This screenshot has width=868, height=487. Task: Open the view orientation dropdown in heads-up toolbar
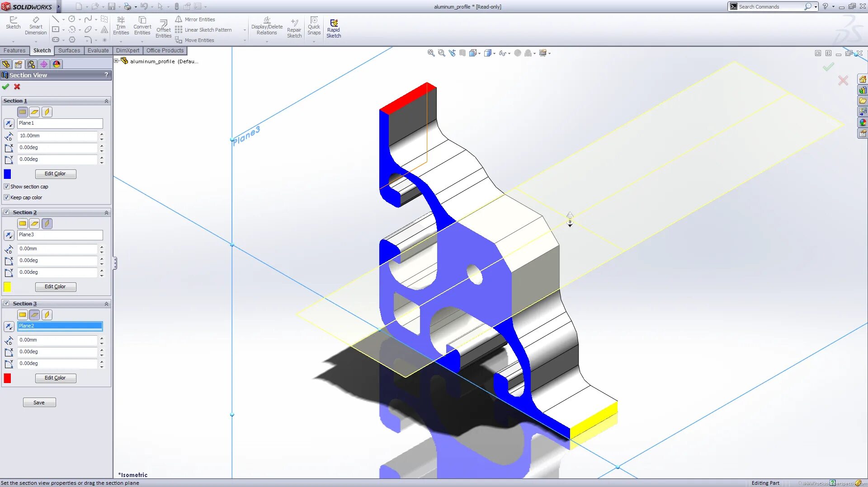[494, 53]
